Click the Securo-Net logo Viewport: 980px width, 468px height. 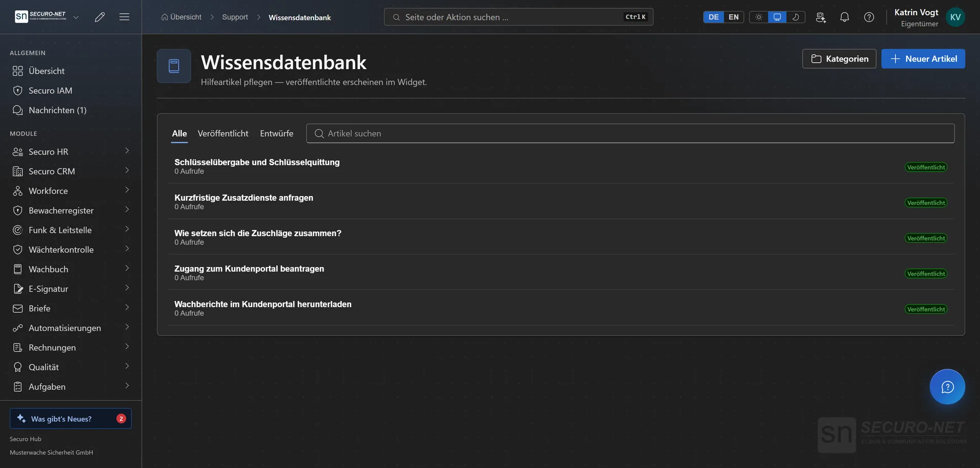click(41, 16)
